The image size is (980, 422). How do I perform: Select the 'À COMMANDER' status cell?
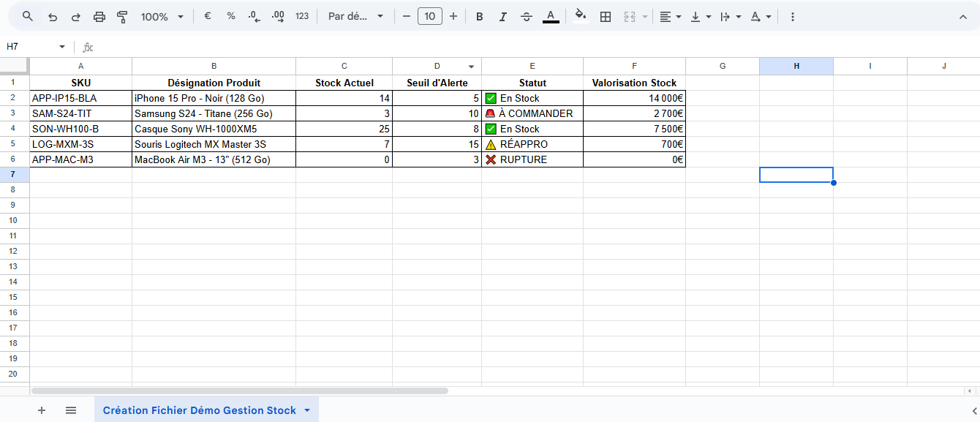coord(532,113)
